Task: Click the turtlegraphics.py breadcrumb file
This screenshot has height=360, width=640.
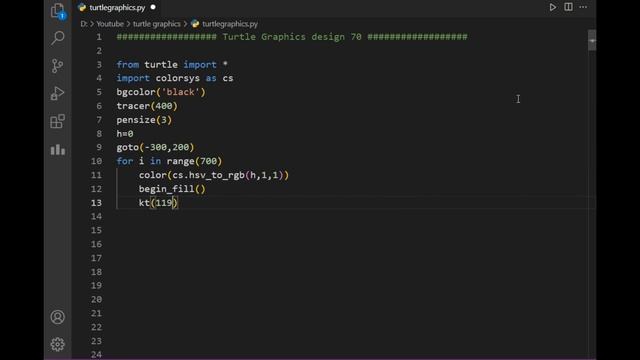Action: click(230, 24)
